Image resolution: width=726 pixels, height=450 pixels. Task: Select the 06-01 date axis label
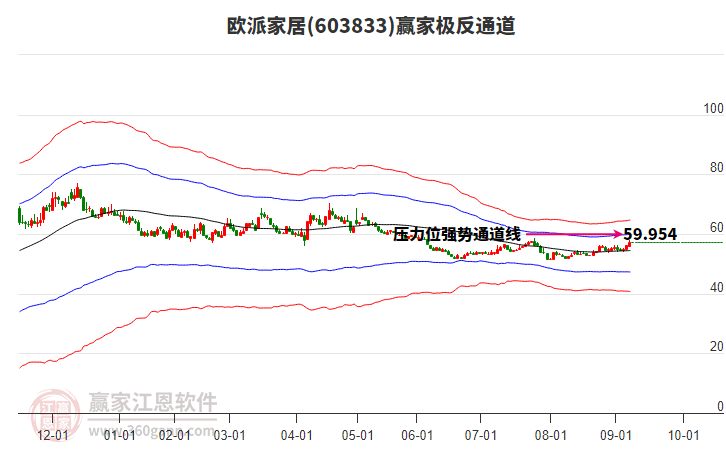(x=417, y=435)
